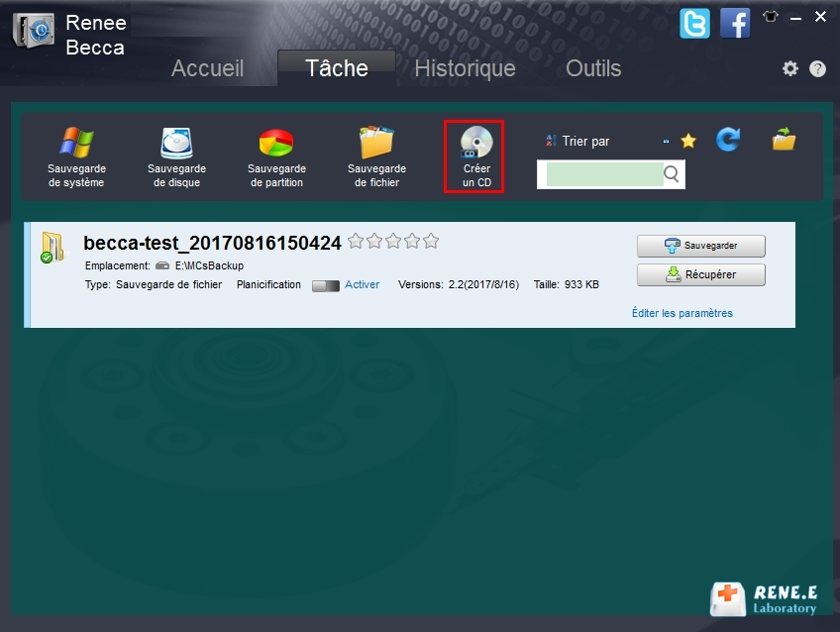Image resolution: width=840 pixels, height=632 pixels.
Task: Open the help question mark icon
Action: pos(817,68)
